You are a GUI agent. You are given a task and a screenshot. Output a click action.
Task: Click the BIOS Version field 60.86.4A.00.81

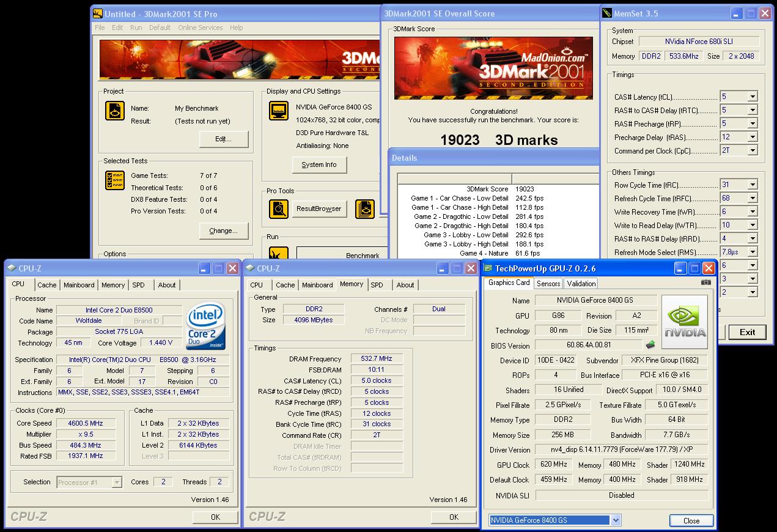(589, 345)
